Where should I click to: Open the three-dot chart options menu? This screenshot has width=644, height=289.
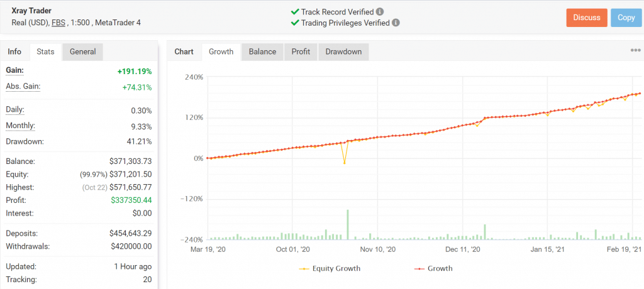pos(635,52)
